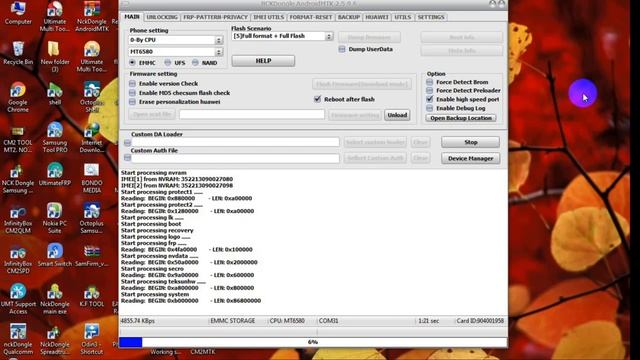Enable version Check option
640x360 pixels.
[132, 83]
